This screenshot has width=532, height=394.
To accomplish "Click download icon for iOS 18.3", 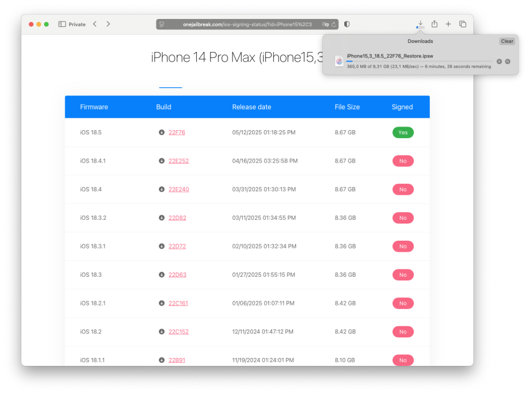I will pyautogui.click(x=161, y=275).
